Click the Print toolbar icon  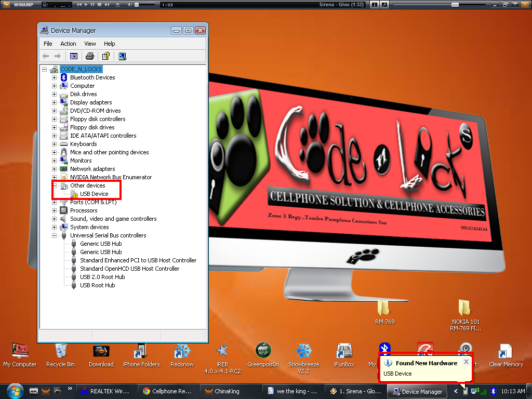(x=89, y=56)
